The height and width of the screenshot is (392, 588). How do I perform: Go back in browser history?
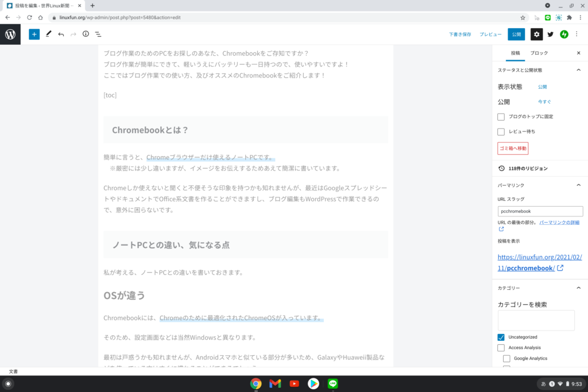7,17
